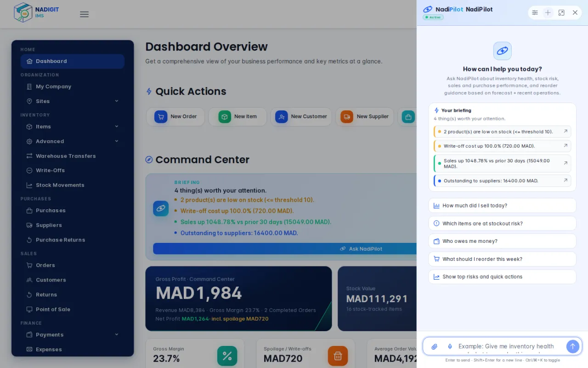Click the New Supplier truck icon
The image size is (588, 368).
[x=347, y=117]
